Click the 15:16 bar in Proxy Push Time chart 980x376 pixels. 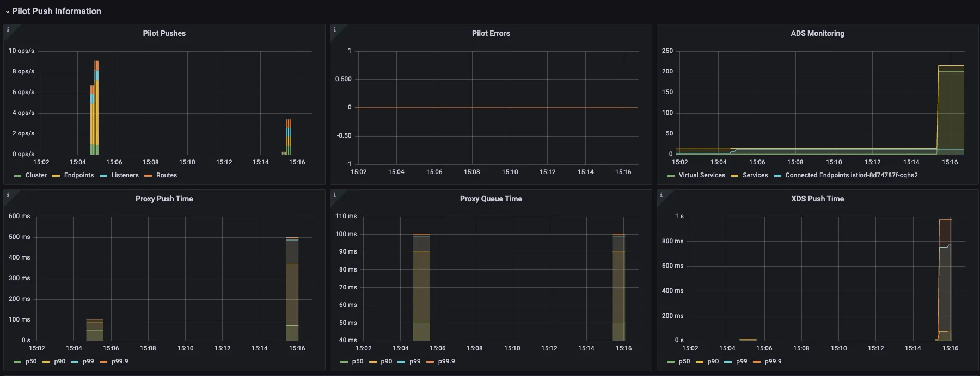292,289
